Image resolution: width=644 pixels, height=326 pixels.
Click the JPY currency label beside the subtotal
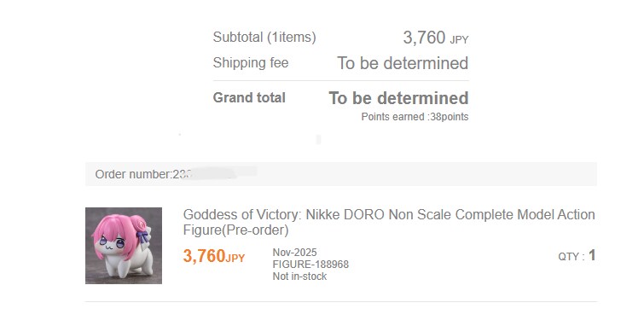click(x=459, y=40)
